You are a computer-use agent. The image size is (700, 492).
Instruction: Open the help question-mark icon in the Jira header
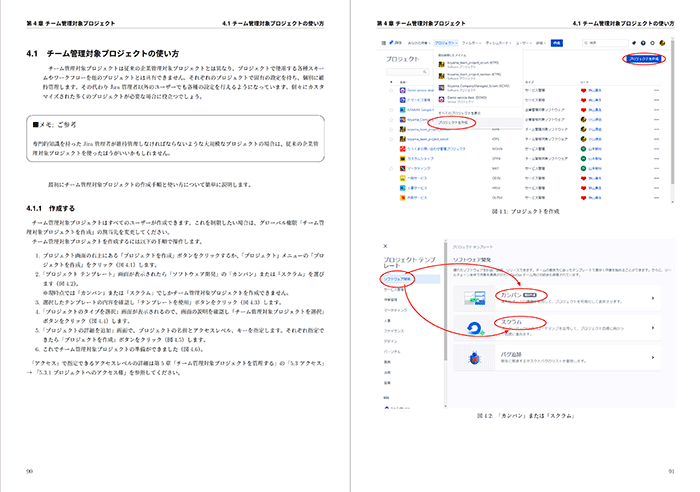[643, 43]
